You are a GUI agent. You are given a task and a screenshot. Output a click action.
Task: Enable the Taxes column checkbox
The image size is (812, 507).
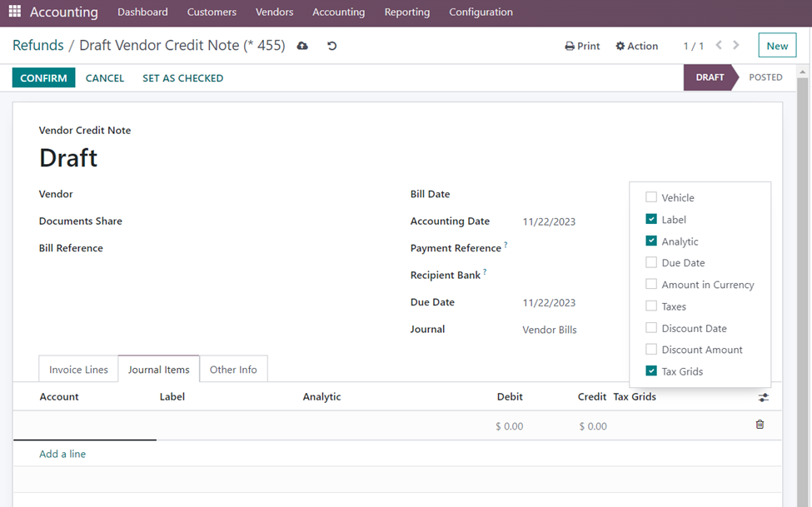pyautogui.click(x=651, y=306)
